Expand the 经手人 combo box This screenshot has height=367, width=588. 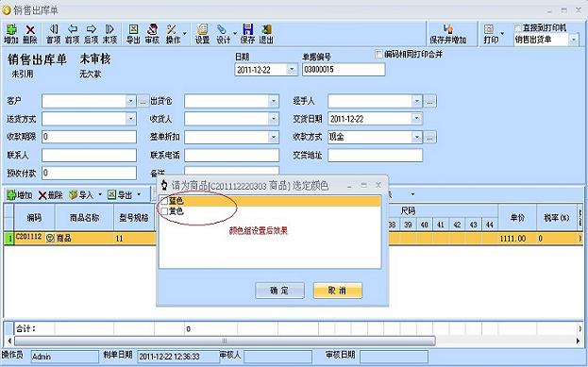coord(416,101)
